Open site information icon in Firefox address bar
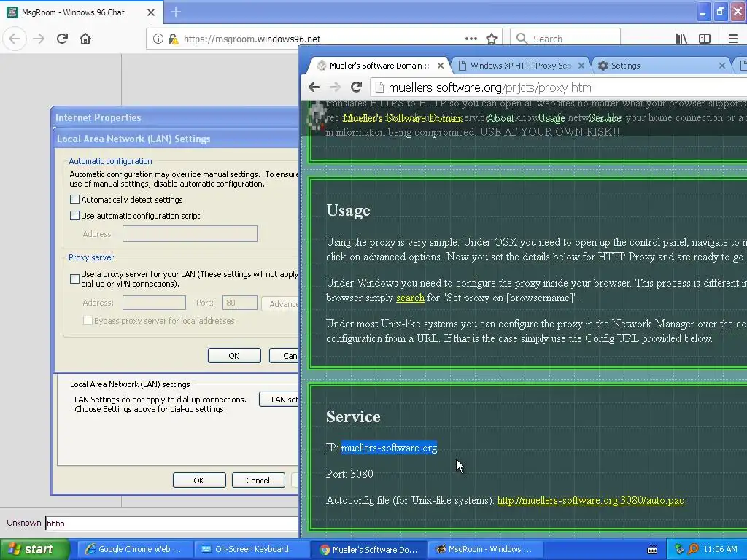This screenshot has width=747, height=560. tap(158, 39)
